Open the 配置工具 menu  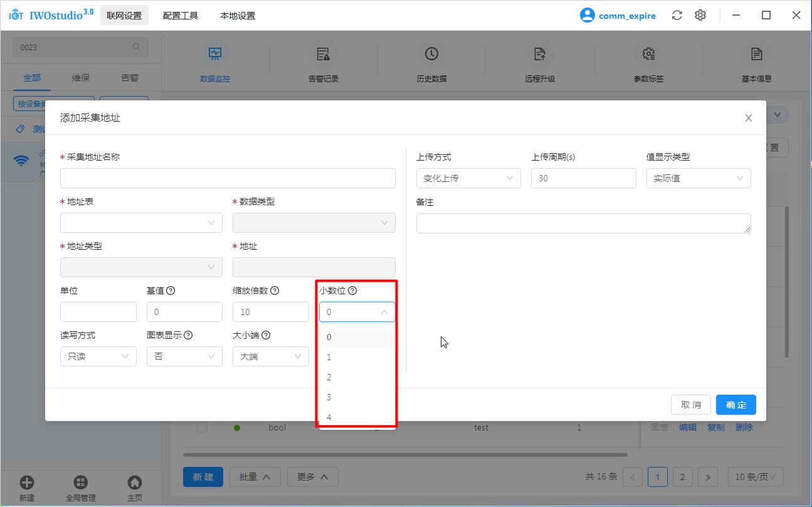(x=181, y=16)
